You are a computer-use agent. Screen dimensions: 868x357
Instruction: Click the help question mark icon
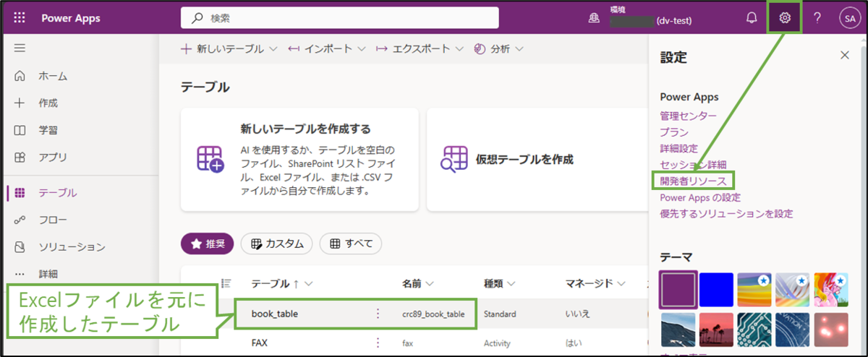[x=817, y=18]
